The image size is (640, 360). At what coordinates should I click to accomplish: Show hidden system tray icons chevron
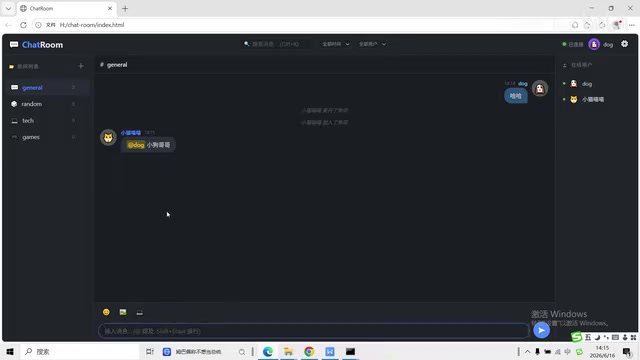pos(527,351)
